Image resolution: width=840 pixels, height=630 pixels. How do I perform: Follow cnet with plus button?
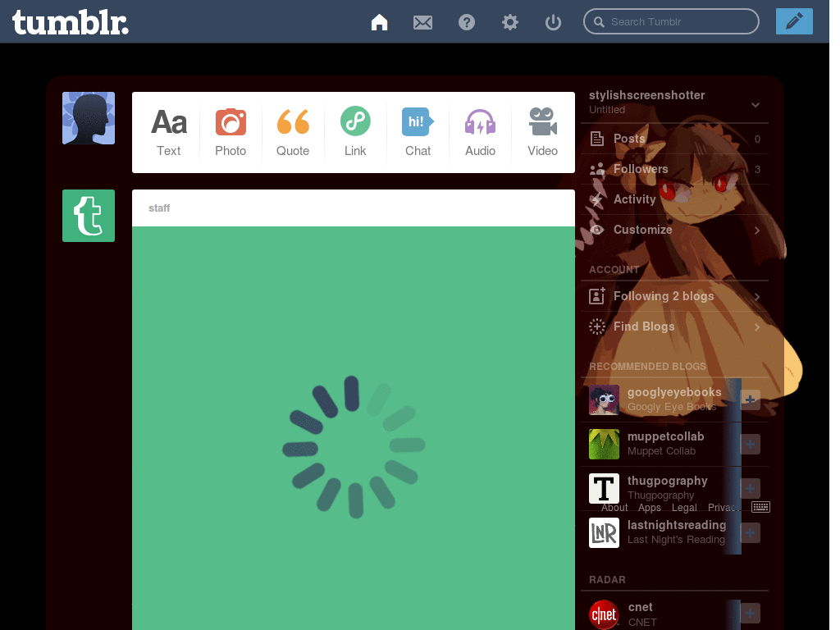click(750, 614)
